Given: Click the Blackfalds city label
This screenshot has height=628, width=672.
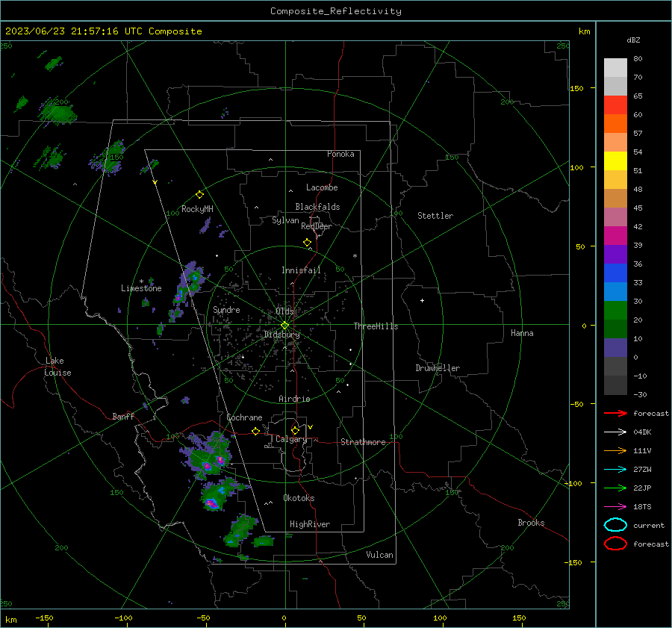Looking at the screenshot, I should point(317,207).
